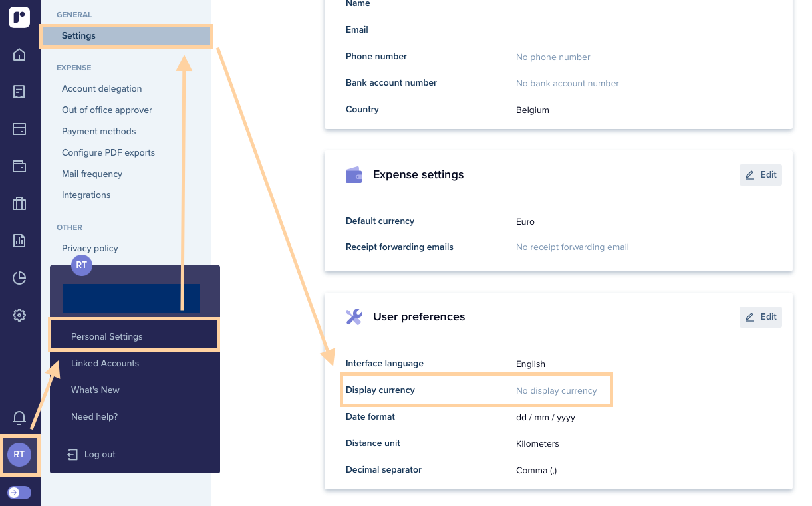Click the RT avatar in sidebar bottom
Image resolution: width=812 pixels, height=506 pixels.
(19, 455)
